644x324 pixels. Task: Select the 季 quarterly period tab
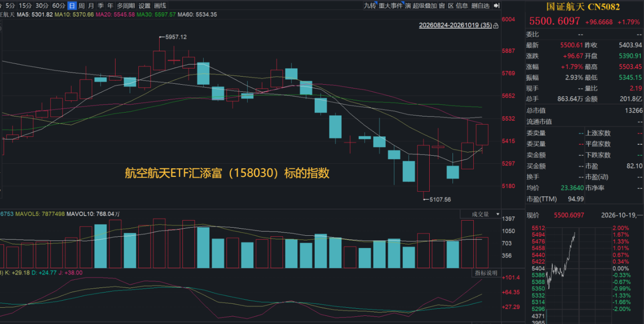coord(100,6)
